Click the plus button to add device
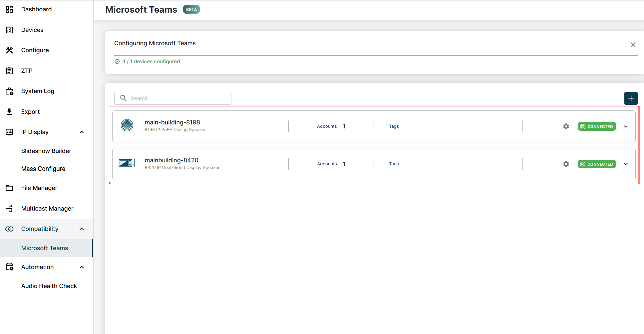 point(631,98)
